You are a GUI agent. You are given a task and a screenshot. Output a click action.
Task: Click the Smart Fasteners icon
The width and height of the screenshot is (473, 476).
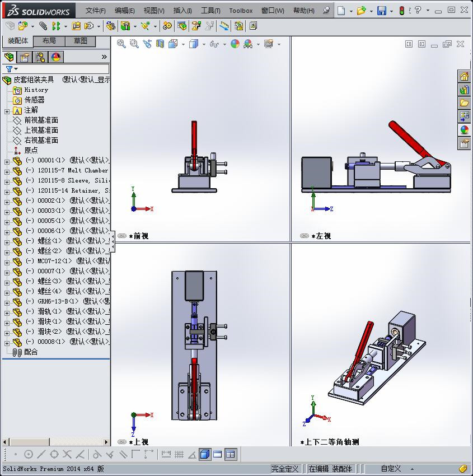[x=76, y=26]
